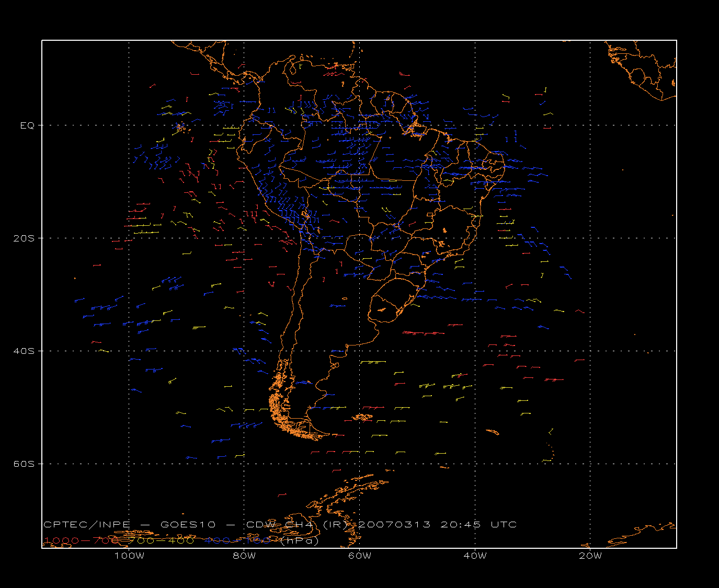The width and height of the screenshot is (719, 588).
Task: Click the blue "400-100" legend entry
Action: 237,540
